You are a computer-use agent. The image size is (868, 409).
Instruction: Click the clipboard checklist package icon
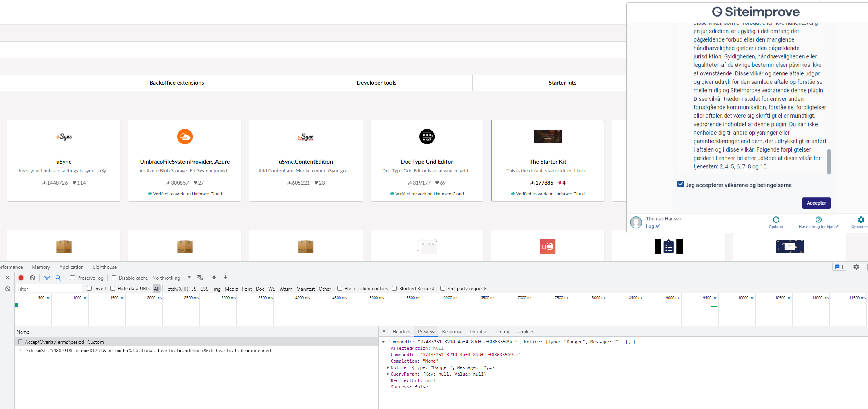point(669,246)
